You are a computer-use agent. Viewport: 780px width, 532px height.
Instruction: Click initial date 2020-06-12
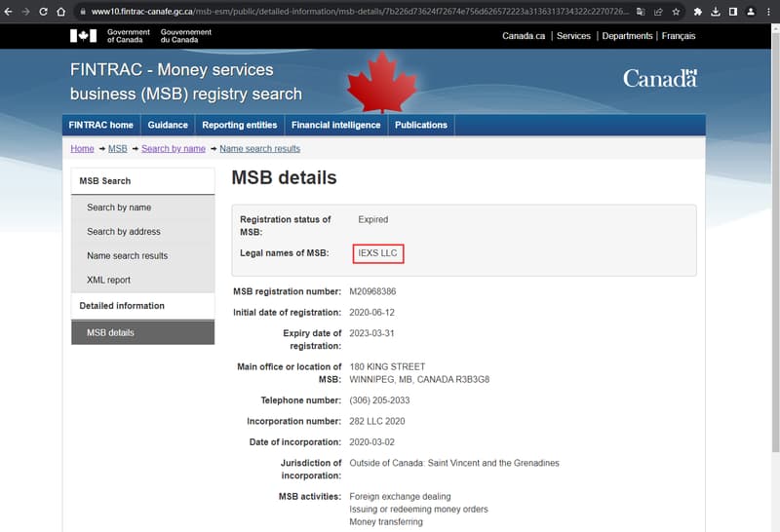pos(371,312)
